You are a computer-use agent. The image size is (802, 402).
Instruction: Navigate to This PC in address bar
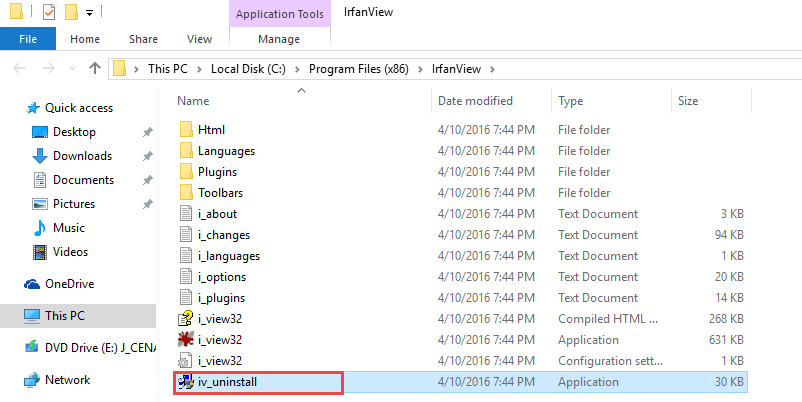tap(168, 69)
